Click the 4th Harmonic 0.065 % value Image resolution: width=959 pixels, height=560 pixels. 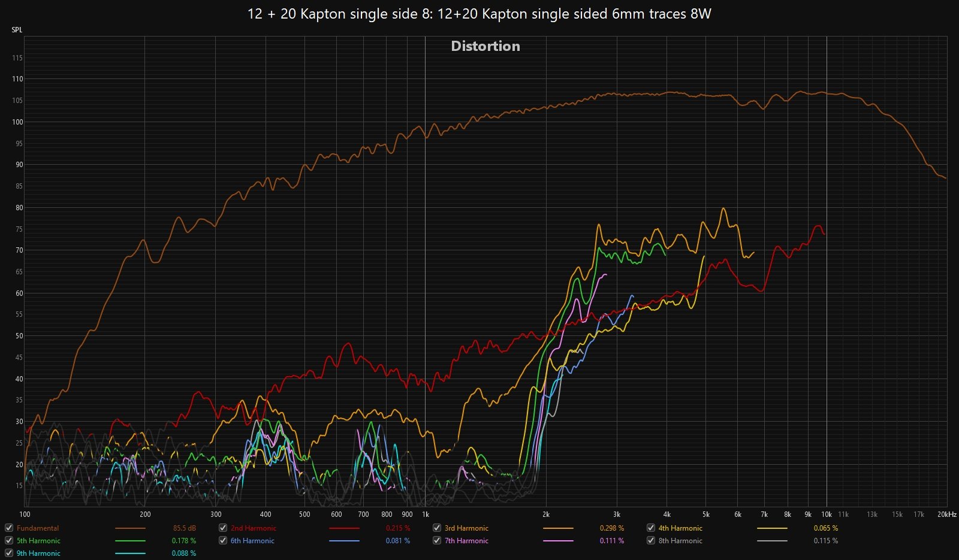click(826, 528)
